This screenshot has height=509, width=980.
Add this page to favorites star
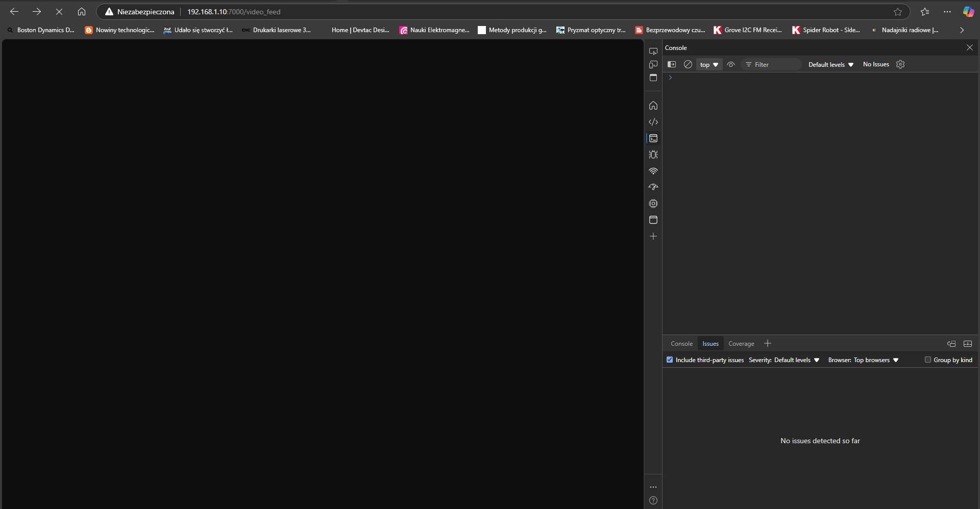[x=898, y=12]
